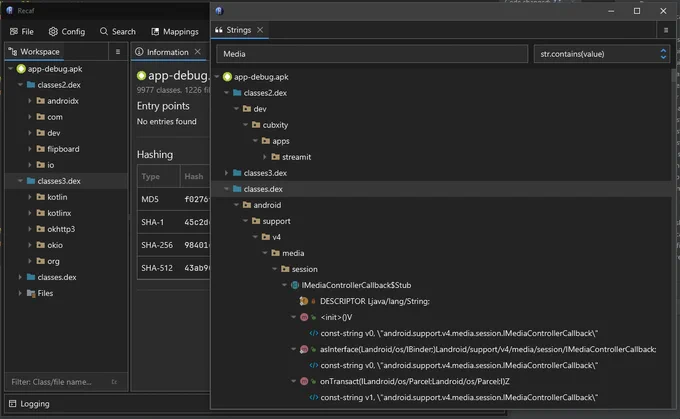Collapse app-debug.apk in Workspace tree
The height and width of the screenshot is (419, 680).
(10, 69)
